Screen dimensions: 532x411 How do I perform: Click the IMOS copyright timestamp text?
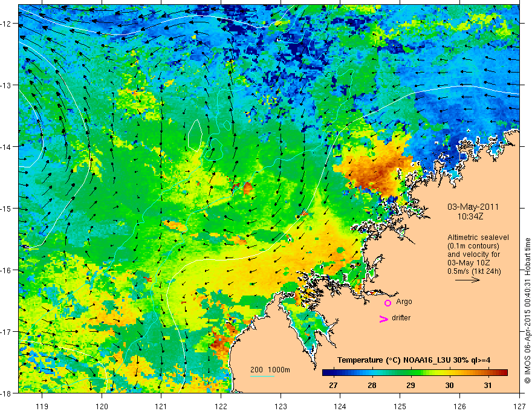[x=527, y=311]
